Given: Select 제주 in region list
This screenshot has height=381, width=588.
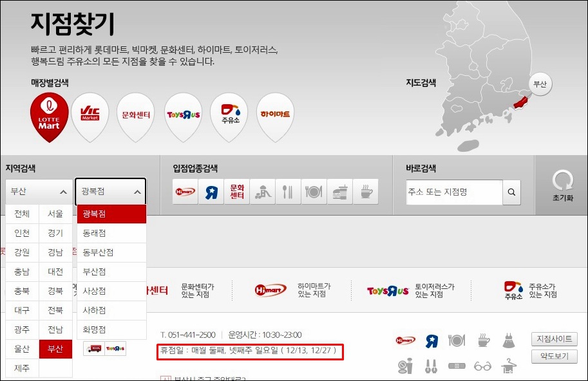Looking at the screenshot, I should pyautogui.click(x=22, y=368).
